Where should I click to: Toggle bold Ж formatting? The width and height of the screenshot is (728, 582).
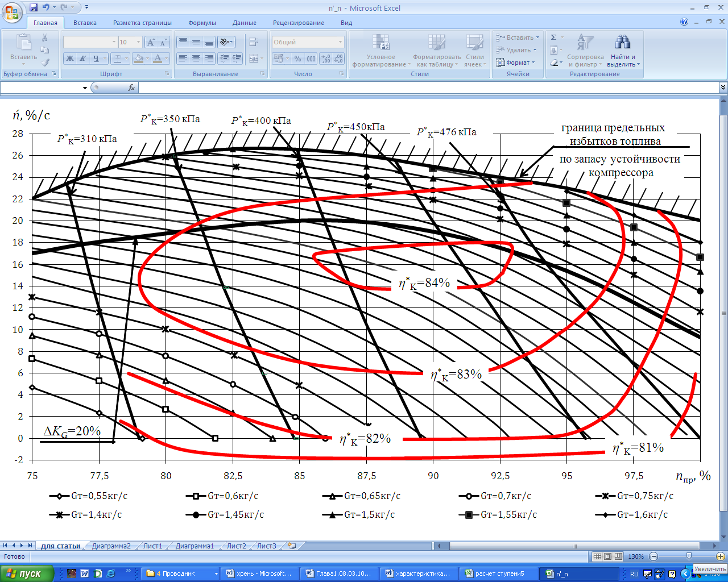point(70,59)
